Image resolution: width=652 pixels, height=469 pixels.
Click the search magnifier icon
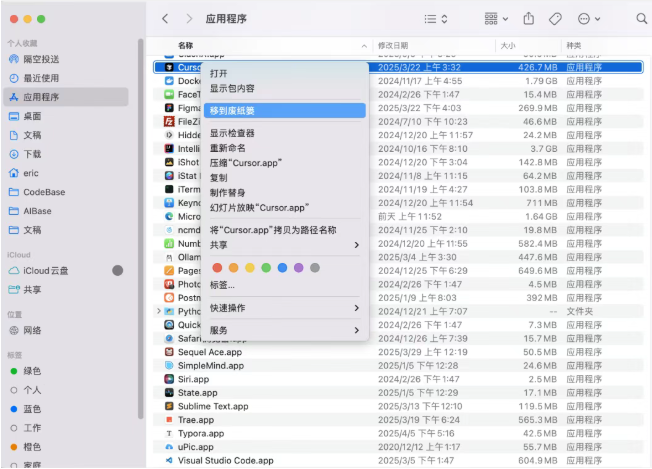click(x=642, y=18)
